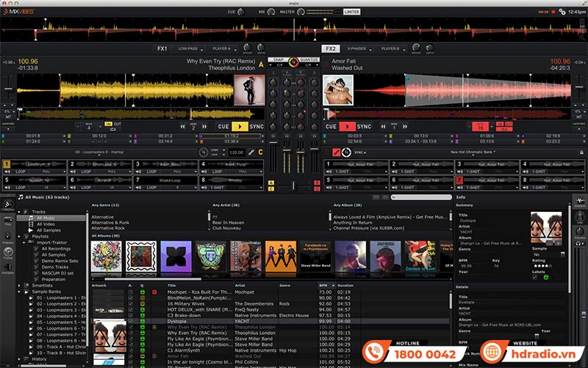Viewport: 588px width, 368px height.
Task: Open the iTunes sidebar icon
Action: pos(7,252)
